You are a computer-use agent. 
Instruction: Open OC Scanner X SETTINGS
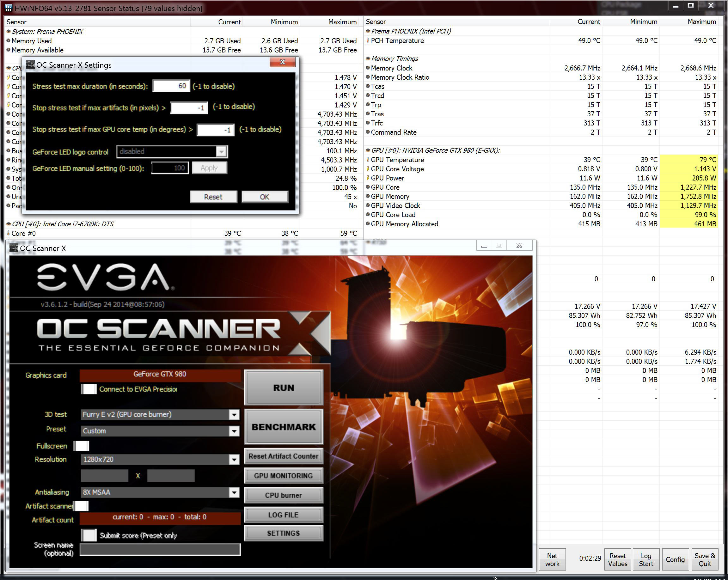[x=284, y=533]
